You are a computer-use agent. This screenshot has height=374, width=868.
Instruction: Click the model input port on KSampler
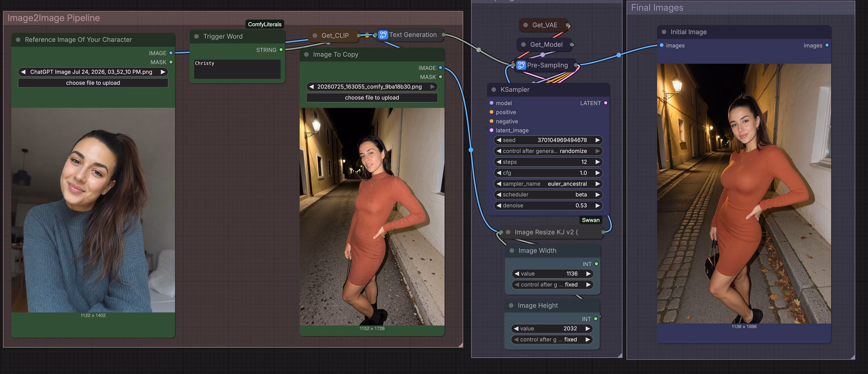[491, 103]
